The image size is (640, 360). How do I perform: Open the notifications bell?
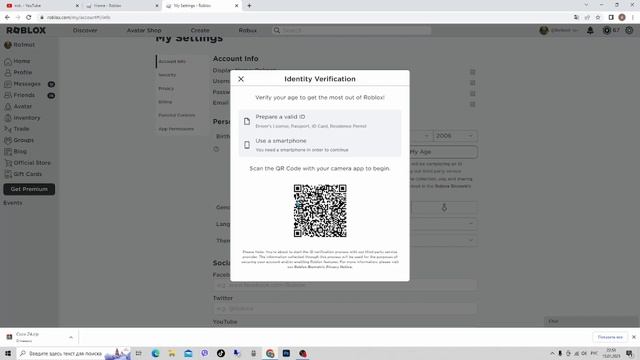(590, 30)
